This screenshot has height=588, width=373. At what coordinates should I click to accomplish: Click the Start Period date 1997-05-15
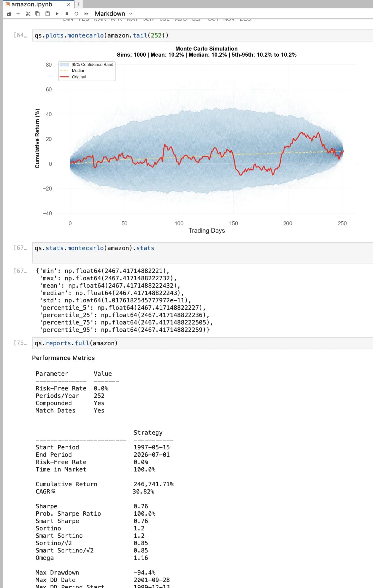coord(151,447)
